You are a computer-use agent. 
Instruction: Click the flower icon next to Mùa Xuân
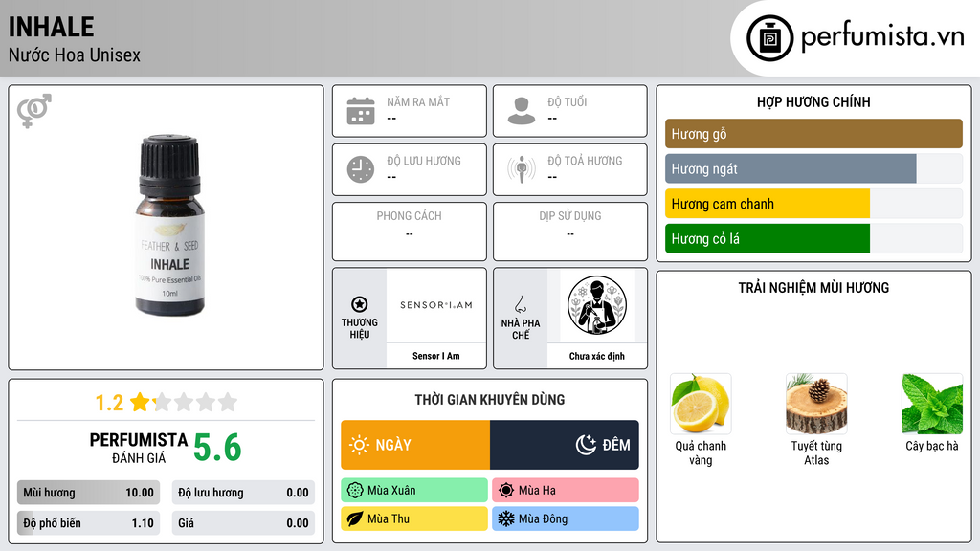[355, 491]
